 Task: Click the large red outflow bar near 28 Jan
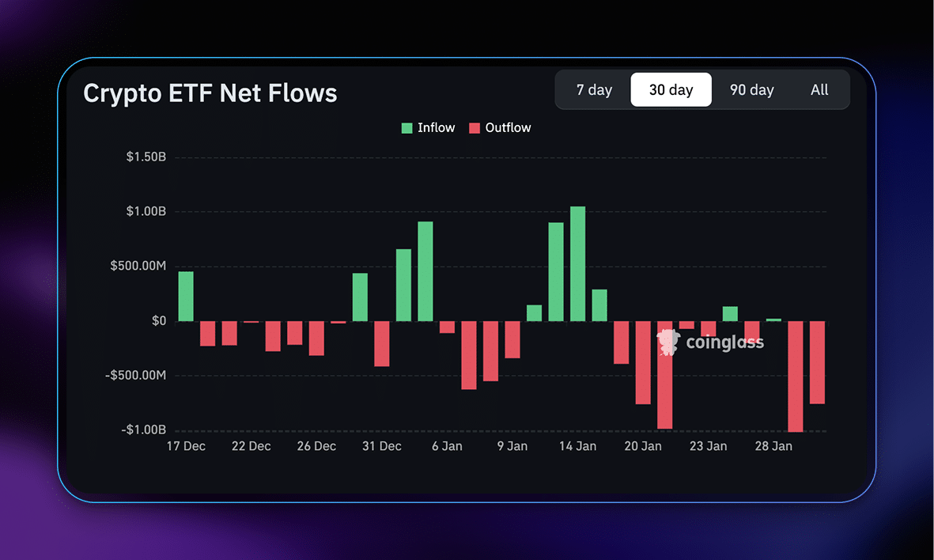[x=796, y=376]
